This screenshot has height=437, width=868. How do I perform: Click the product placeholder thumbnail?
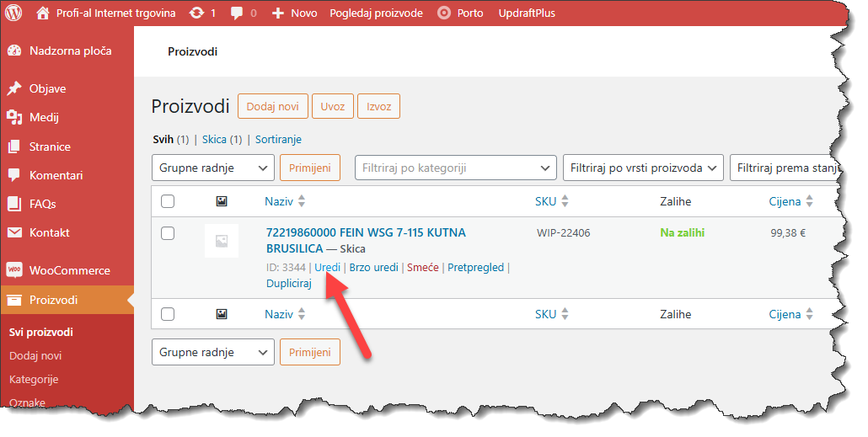tap(222, 241)
